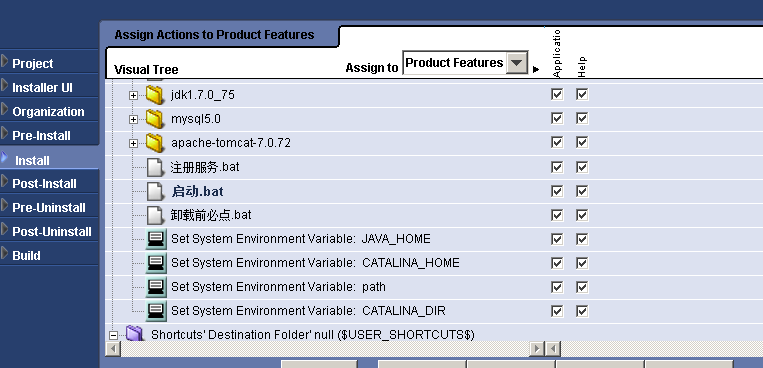Click the horizontal scrollbar left arrow
Image resolution: width=763 pixels, height=368 pixels.
pyautogui.click(x=113, y=349)
